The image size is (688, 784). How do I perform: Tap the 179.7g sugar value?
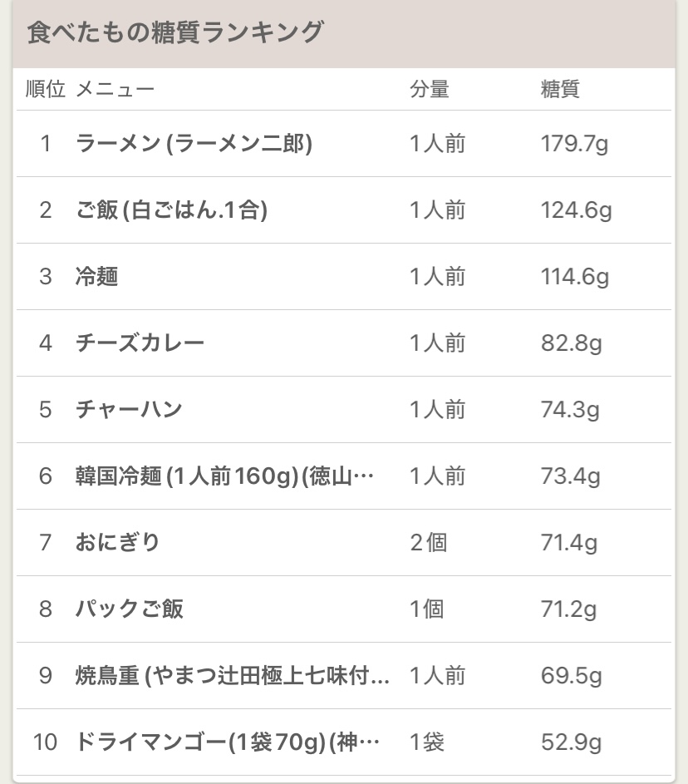pos(574,144)
